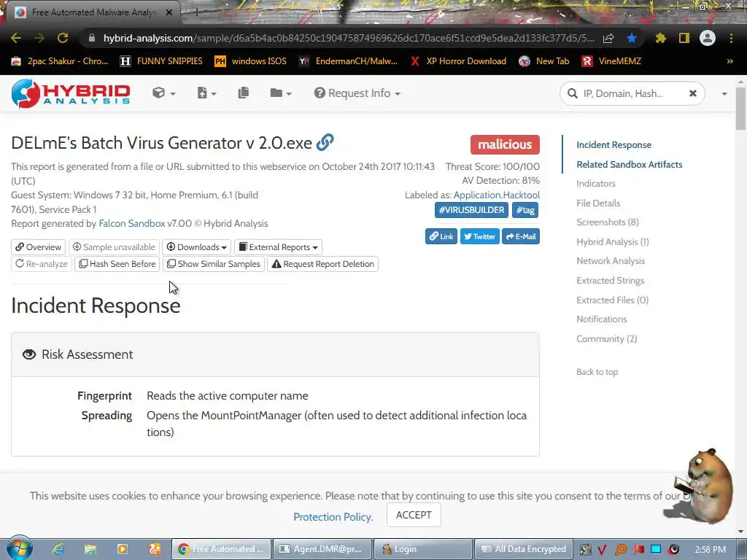Reload the page with refresh icon
Screen dimensions: 747x560
click(x=63, y=38)
